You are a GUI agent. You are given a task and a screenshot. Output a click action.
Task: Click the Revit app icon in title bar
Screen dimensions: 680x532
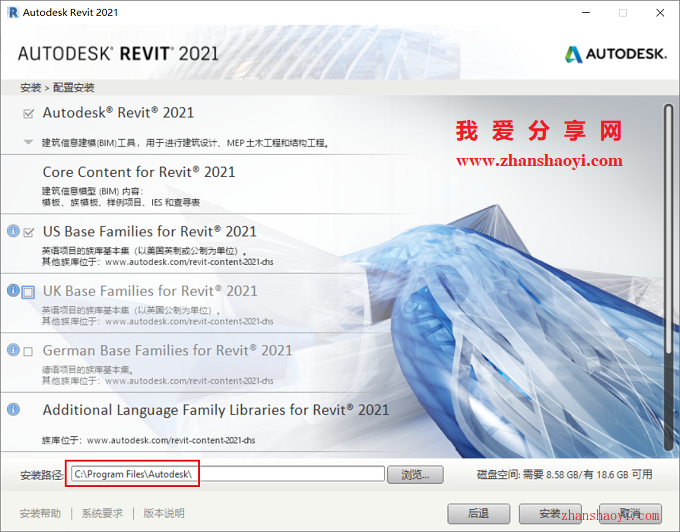pyautogui.click(x=13, y=13)
